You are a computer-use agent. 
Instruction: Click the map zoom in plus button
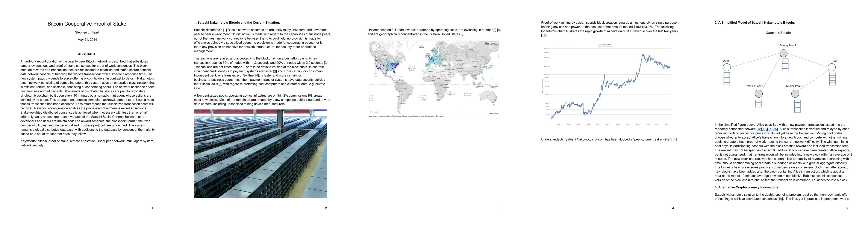tap(376, 63)
